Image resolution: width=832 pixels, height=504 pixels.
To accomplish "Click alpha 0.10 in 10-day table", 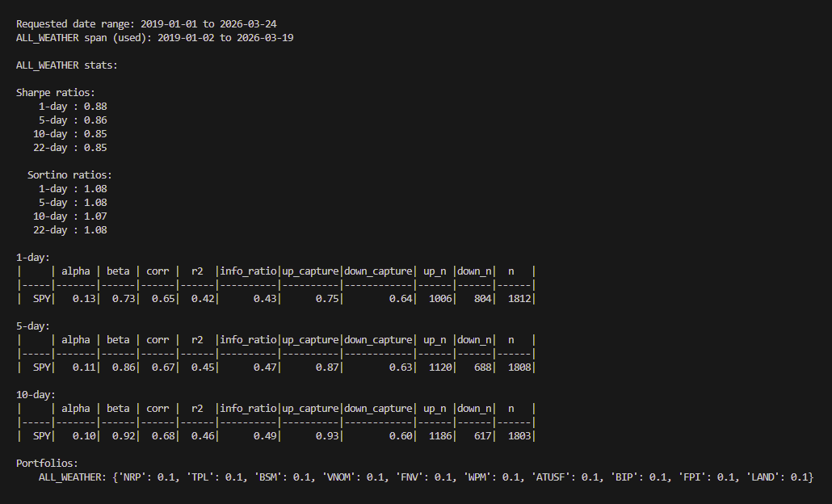I will [x=84, y=435].
